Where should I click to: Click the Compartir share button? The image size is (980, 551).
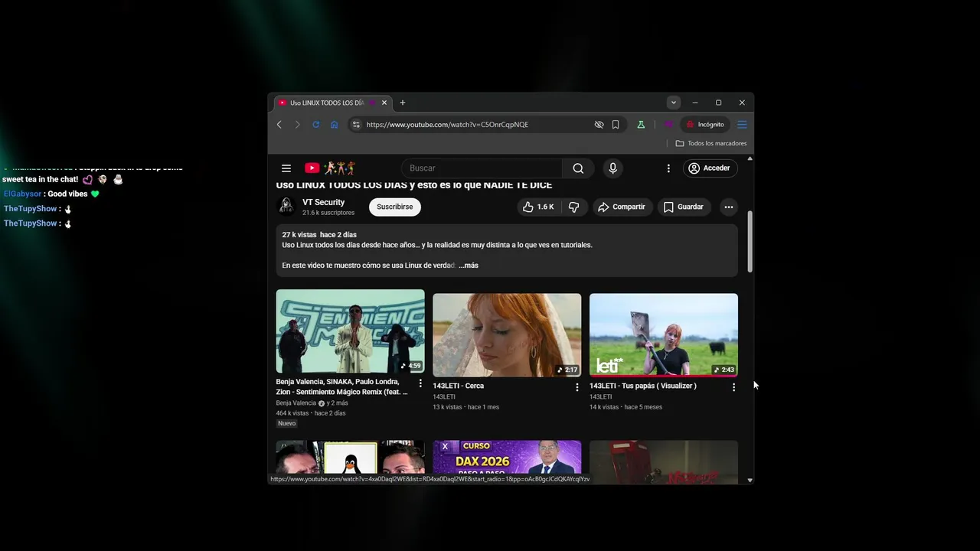pos(622,207)
